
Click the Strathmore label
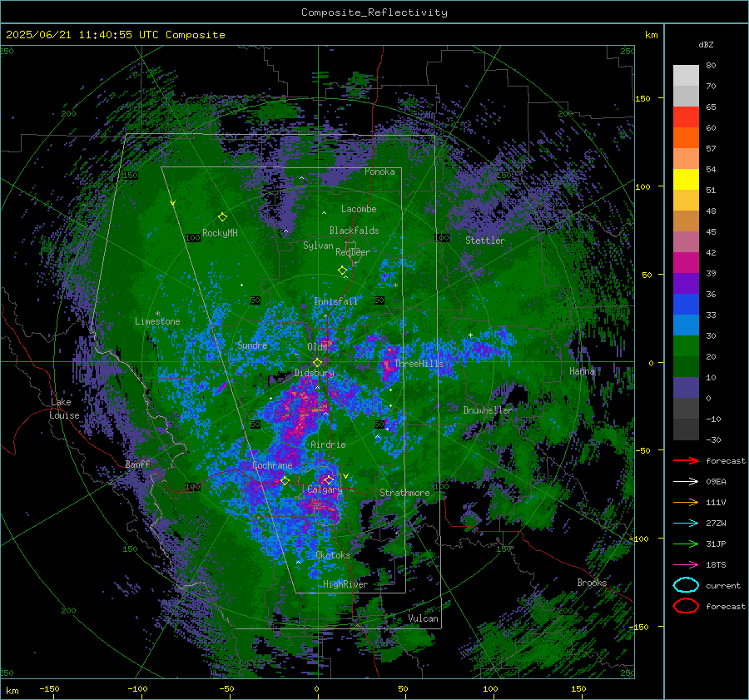point(404,493)
